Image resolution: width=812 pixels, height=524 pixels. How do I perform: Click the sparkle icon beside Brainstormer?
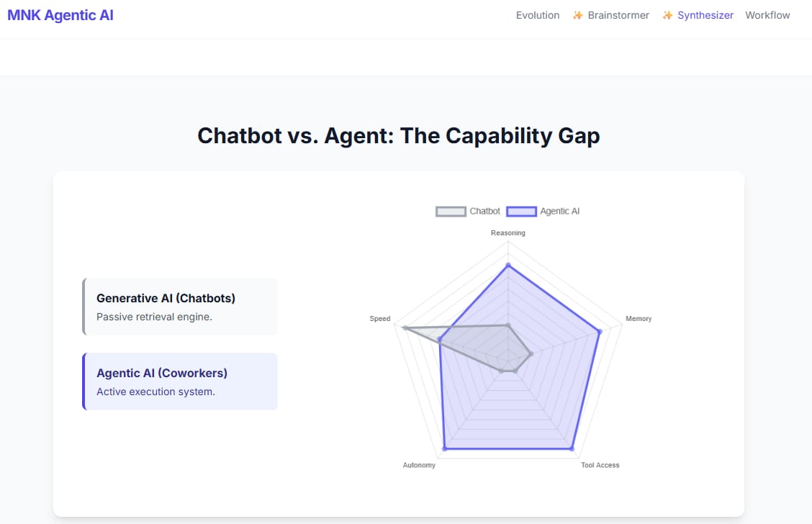[577, 15]
